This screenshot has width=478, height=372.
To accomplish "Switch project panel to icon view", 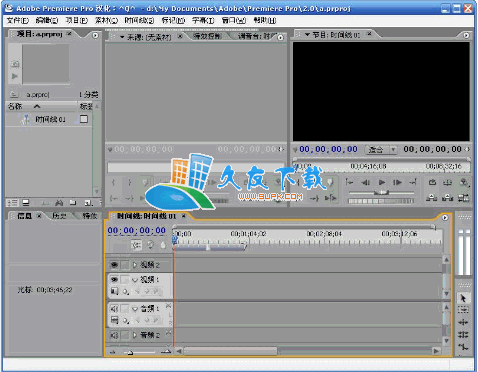I will pos(26,202).
